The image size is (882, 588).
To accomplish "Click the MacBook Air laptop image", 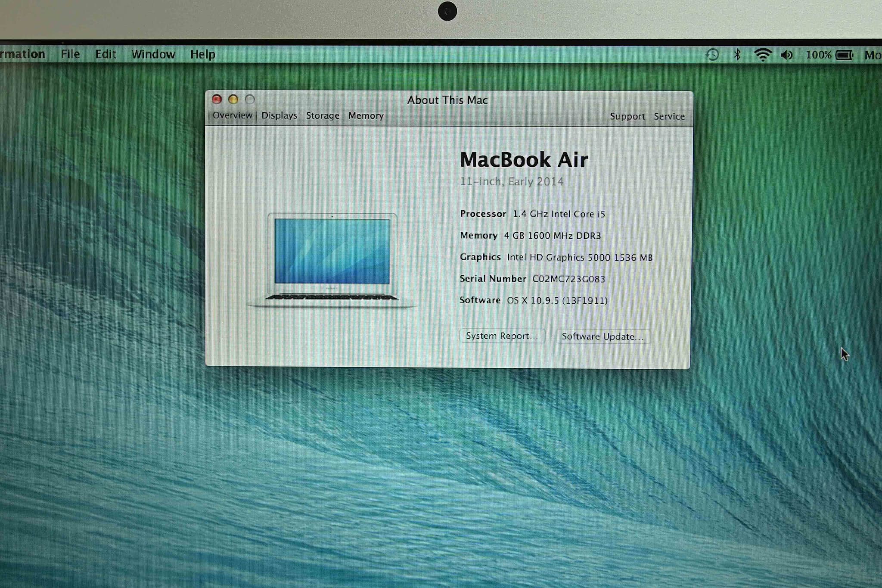I will point(332,260).
